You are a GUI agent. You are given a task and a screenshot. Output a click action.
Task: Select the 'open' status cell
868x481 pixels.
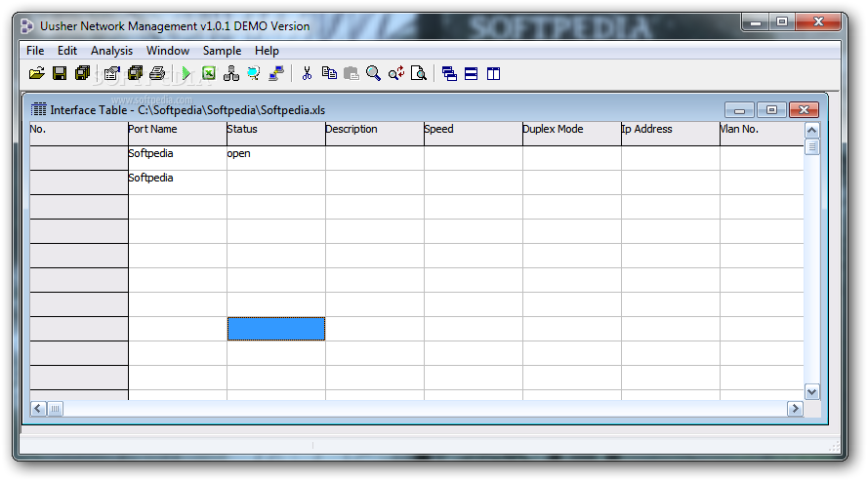point(276,158)
